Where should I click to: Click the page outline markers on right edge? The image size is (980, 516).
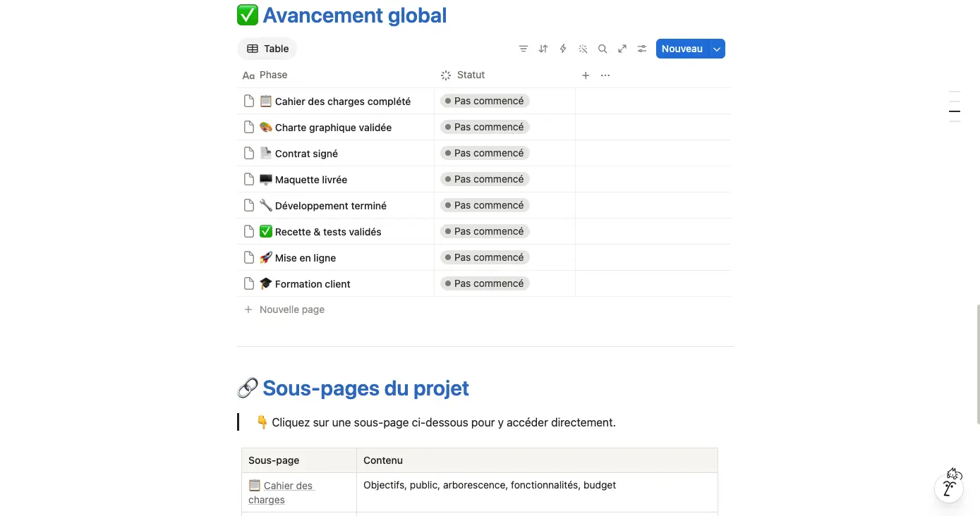pos(955,106)
